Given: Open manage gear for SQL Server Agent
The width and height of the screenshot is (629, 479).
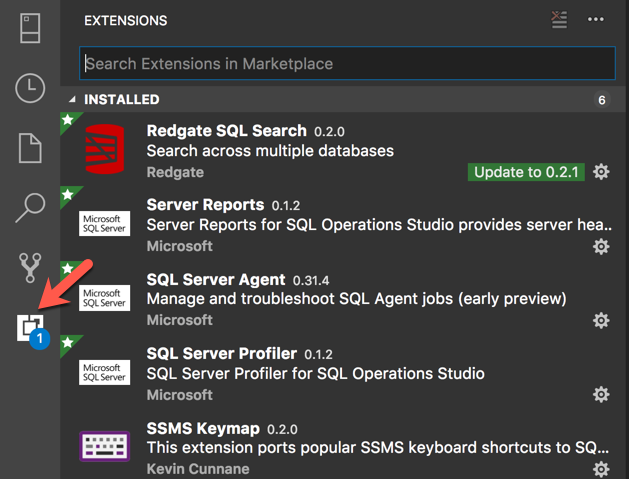Looking at the screenshot, I should pyautogui.click(x=601, y=321).
